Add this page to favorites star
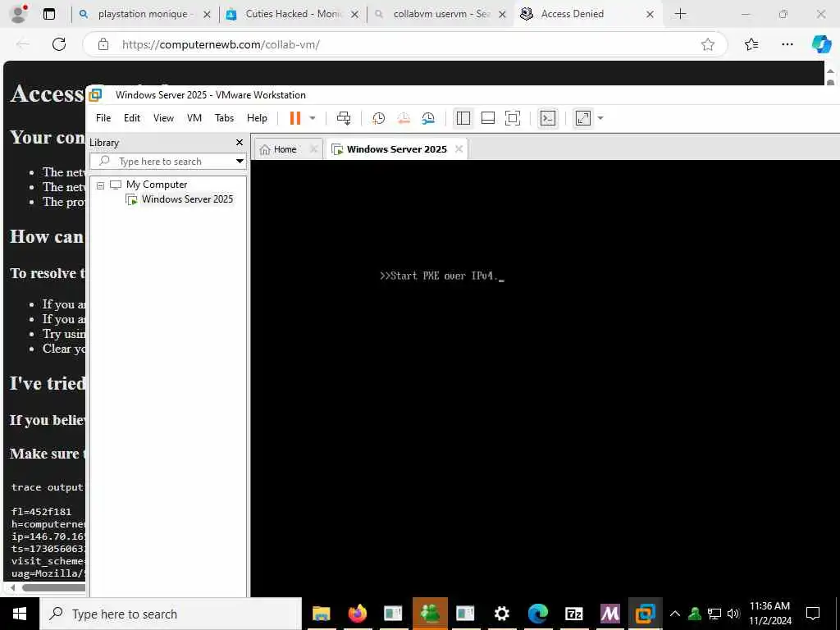The width and height of the screenshot is (840, 630). pyautogui.click(x=708, y=44)
